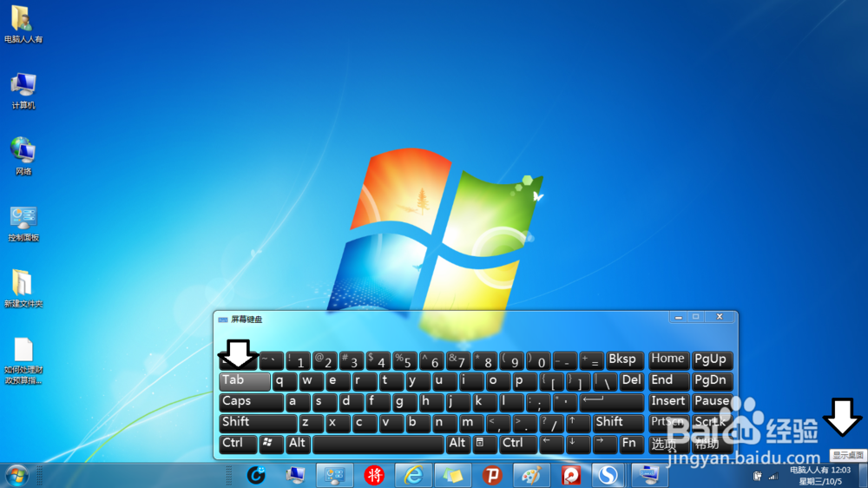
Task: Open the orange P taskbar icon
Action: coord(491,475)
